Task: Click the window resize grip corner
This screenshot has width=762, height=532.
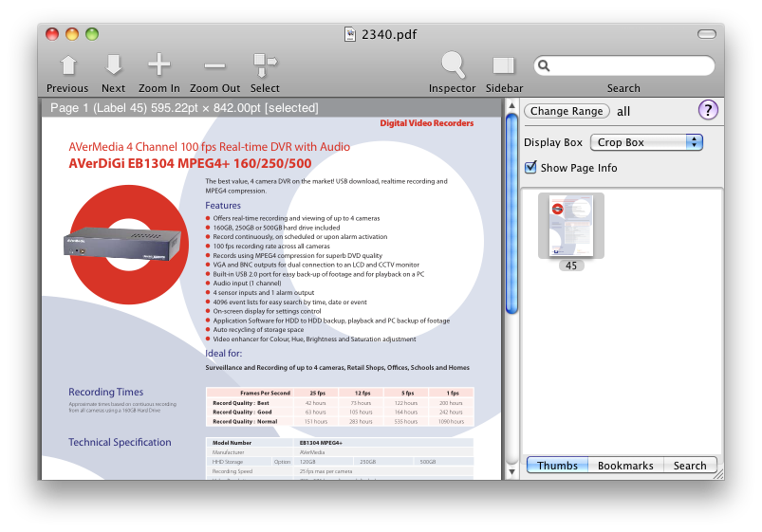Action: [718, 475]
